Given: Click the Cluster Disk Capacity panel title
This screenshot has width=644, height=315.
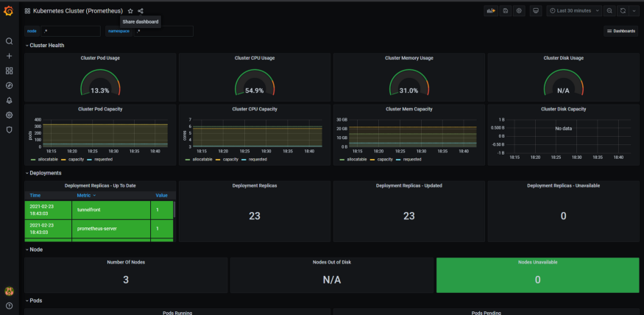Looking at the screenshot, I should 564,109.
